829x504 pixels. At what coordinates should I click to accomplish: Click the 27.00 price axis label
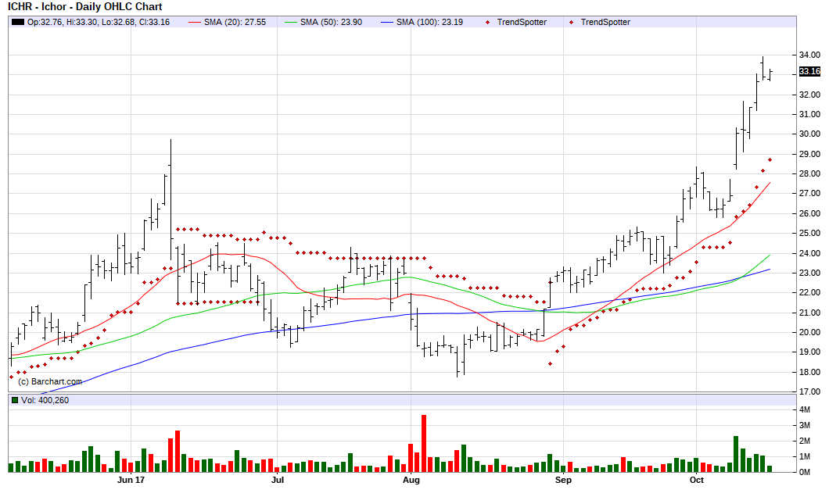click(809, 193)
